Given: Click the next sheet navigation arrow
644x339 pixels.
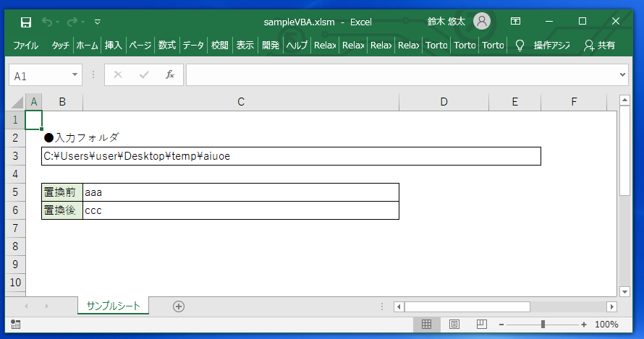Looking at the screenshot, I should [x=46, y=306].
